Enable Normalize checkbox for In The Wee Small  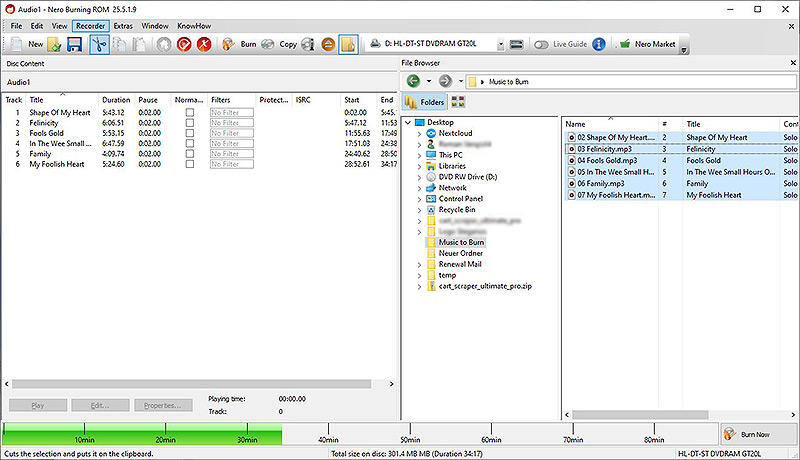pyautogui.click(x=190, y=143)
